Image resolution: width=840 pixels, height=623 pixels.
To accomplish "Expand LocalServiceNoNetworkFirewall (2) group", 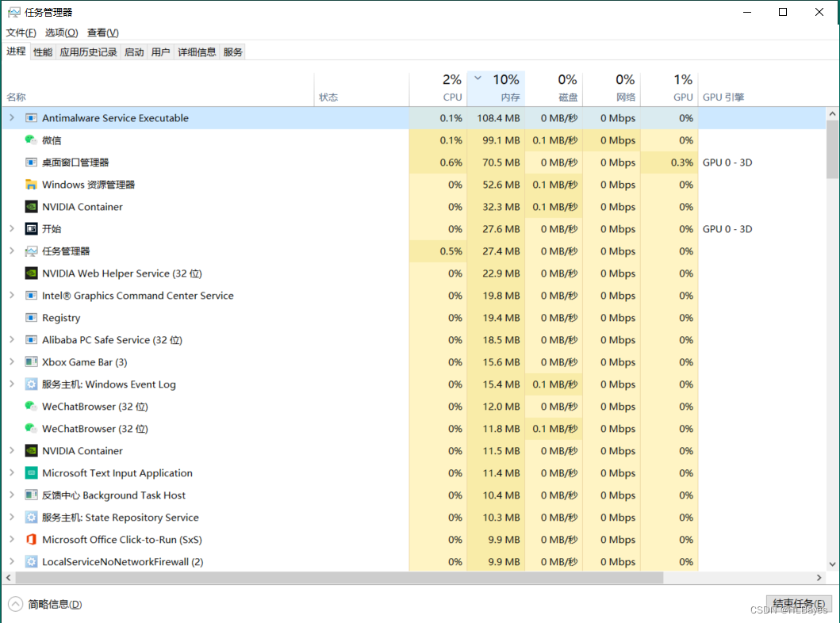I will tap(12, 561).
